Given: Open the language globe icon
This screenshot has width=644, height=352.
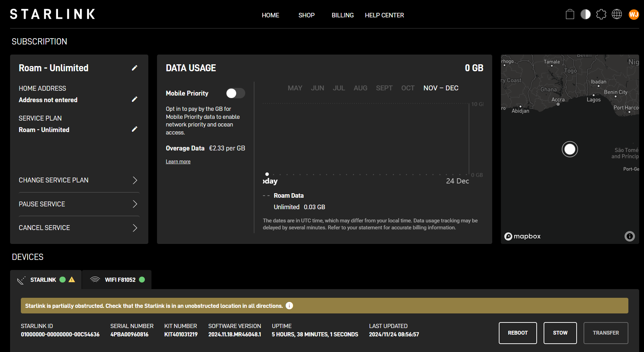Looking at the screenshot, I should tap(617, 14).
